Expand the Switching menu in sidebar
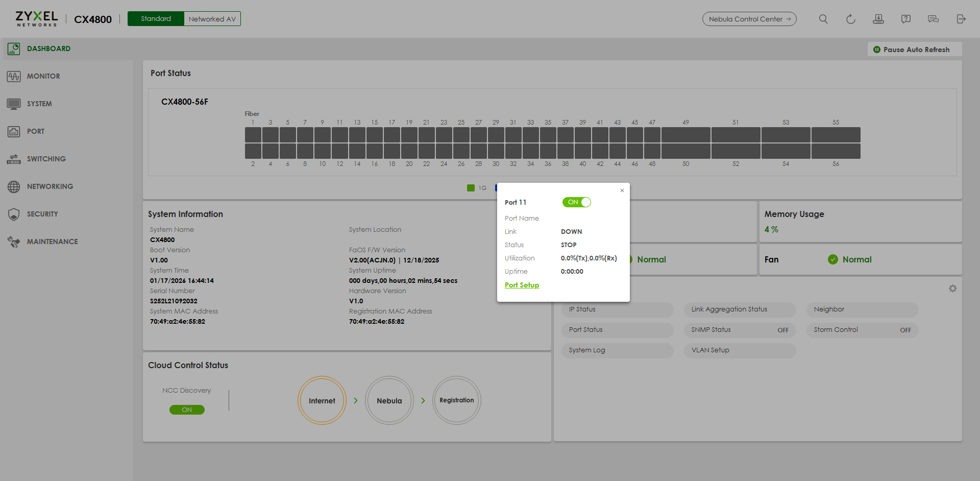Image resolution: width=980 pixels, height=481 pixels. [46, 159]
